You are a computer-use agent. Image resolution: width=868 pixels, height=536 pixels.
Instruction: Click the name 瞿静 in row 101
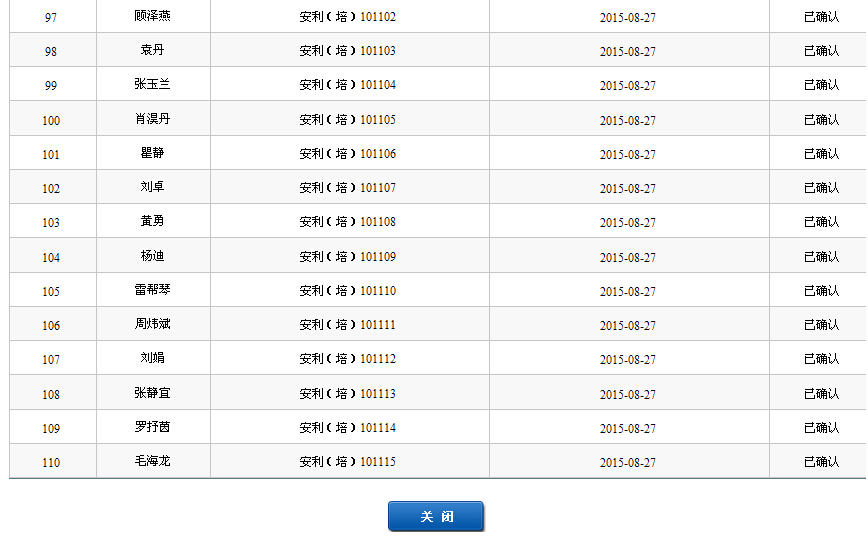[x=152, y=154]
